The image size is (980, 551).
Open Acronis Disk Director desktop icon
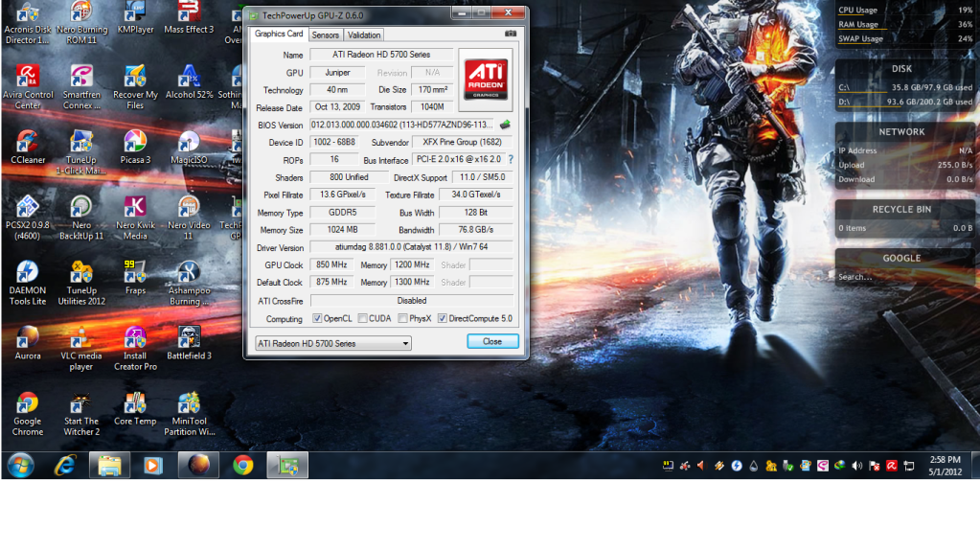tap(28, 23)
